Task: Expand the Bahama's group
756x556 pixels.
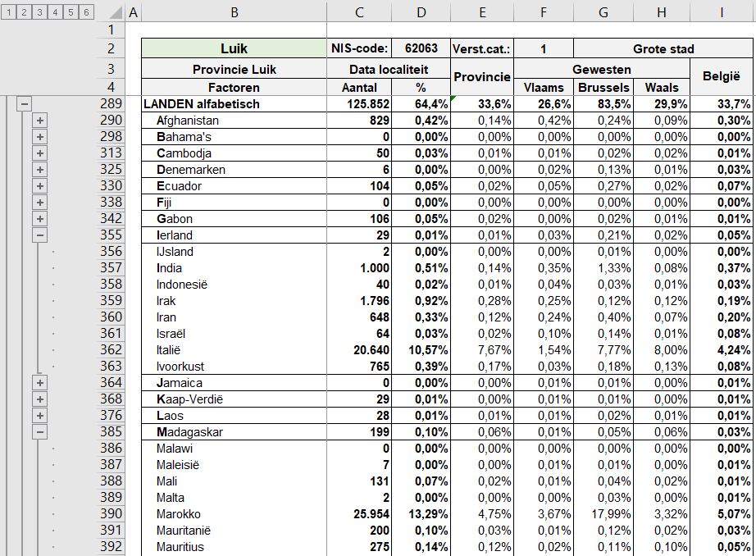Action: (39, 137)
